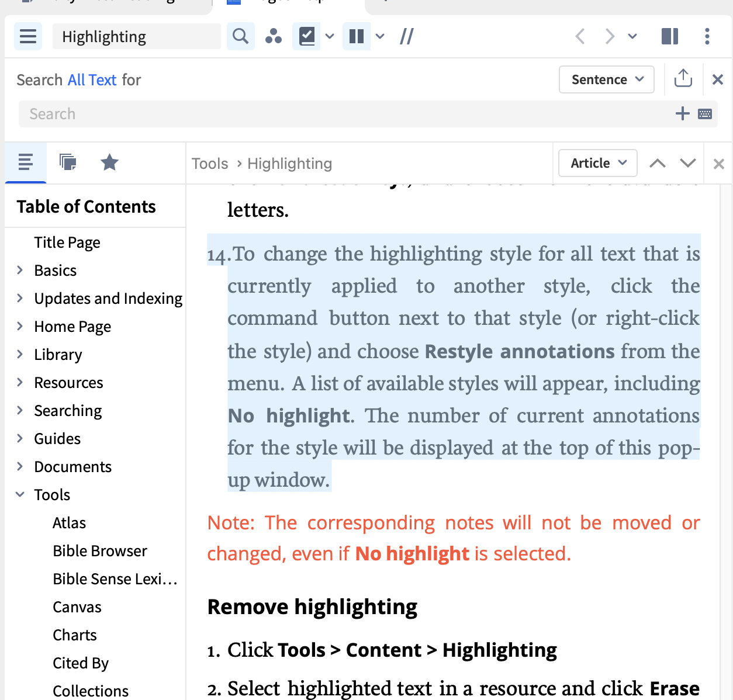Click the export share icon

tap(683, 79)
